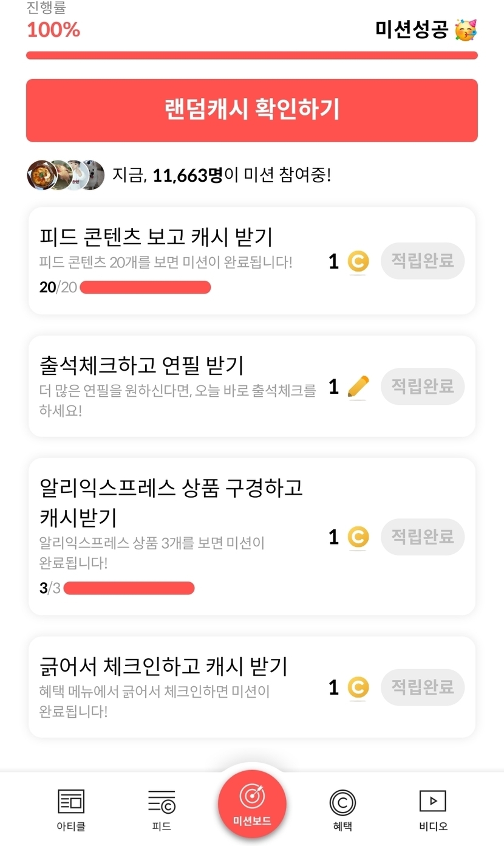Tap the coin icon for 피드 콘텐츠 mission

pos(358,262)
